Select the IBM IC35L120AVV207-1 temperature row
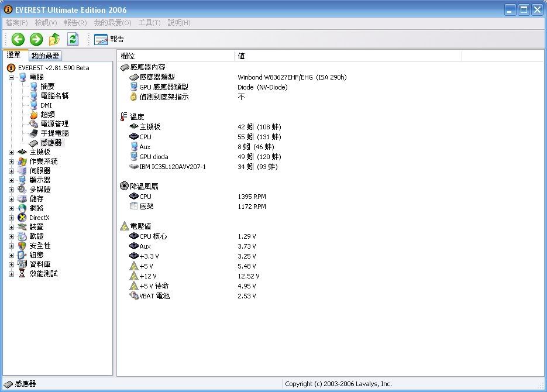This screenshot has width=547, height=392. [204, 167]
